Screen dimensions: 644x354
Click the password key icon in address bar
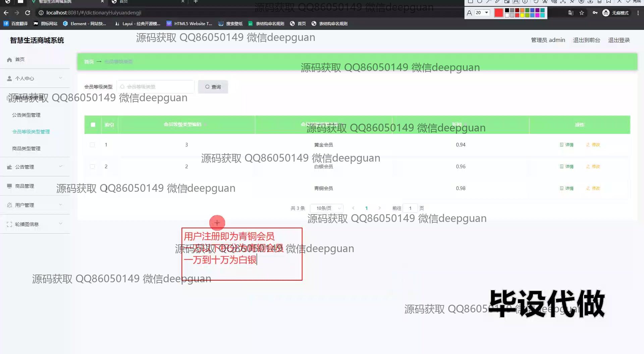click(595, 13)
